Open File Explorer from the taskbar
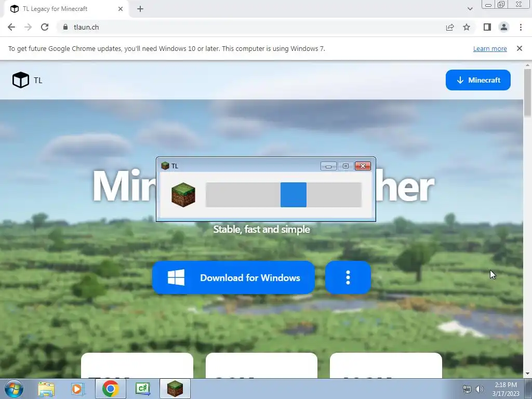532x399 pixels. click(x=46, y=389)
